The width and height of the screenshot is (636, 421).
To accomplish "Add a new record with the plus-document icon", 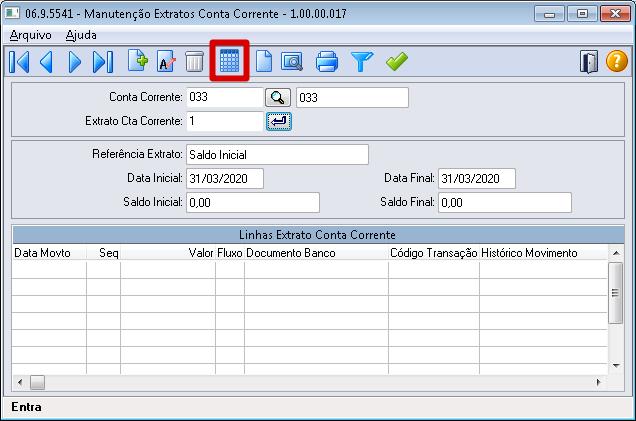I will 138,61.
